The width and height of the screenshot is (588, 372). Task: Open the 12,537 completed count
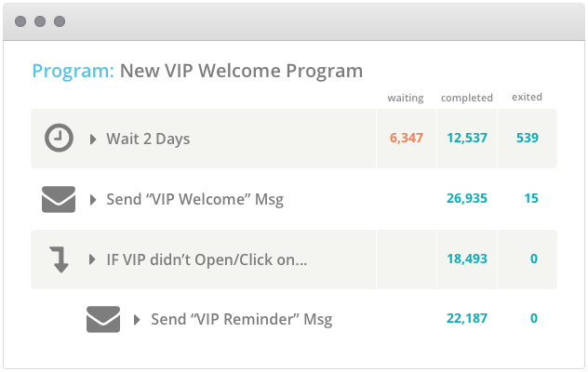point(467,138)
